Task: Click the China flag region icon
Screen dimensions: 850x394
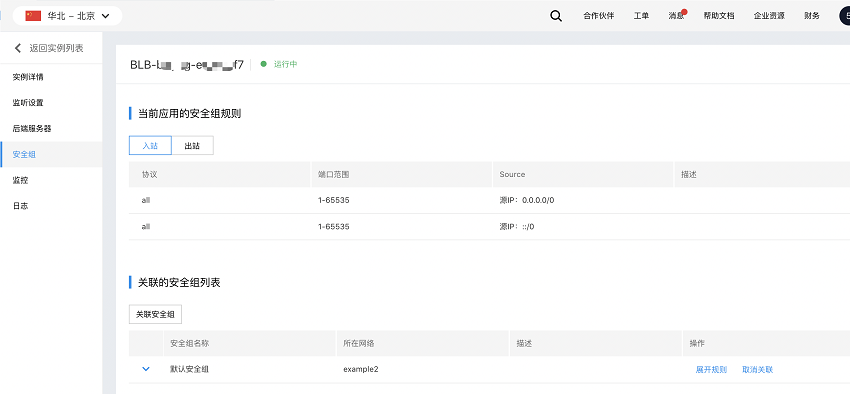Action: click(33, 16)
